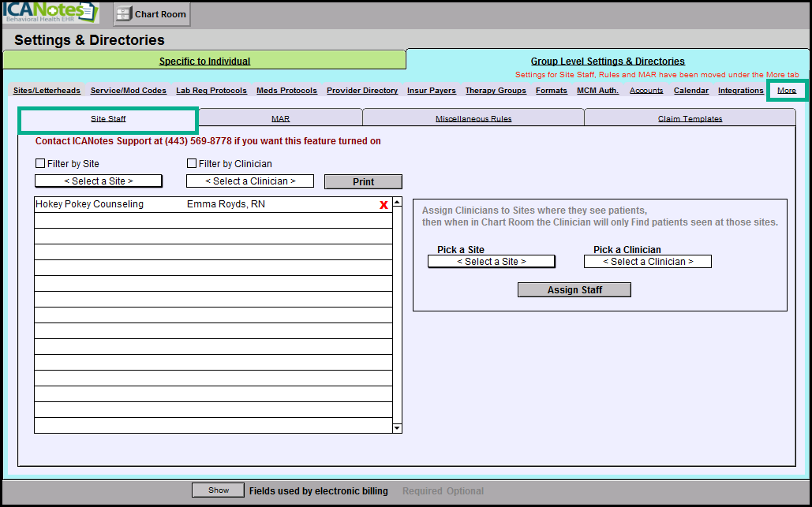
Task: Click Show for electronic billing fields
Action: click(x=219, y=490)
